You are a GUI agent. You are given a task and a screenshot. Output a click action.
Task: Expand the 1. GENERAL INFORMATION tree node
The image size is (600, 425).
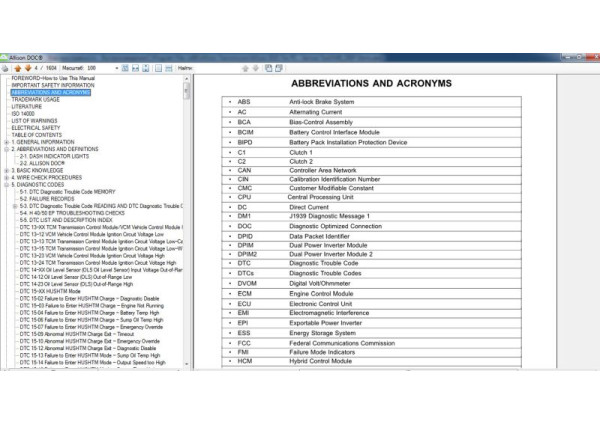point(5,142)
